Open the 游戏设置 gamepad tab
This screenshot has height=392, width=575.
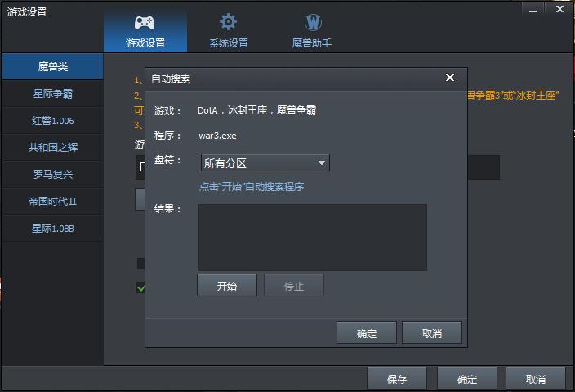145,32
